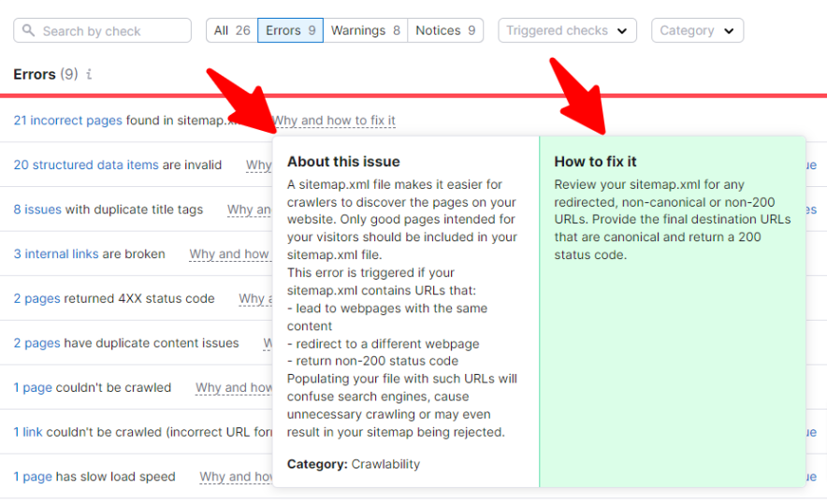Open 1 page has slow load speed link
The width and height of the screenshot is (827, 504).
pos(33,477)
